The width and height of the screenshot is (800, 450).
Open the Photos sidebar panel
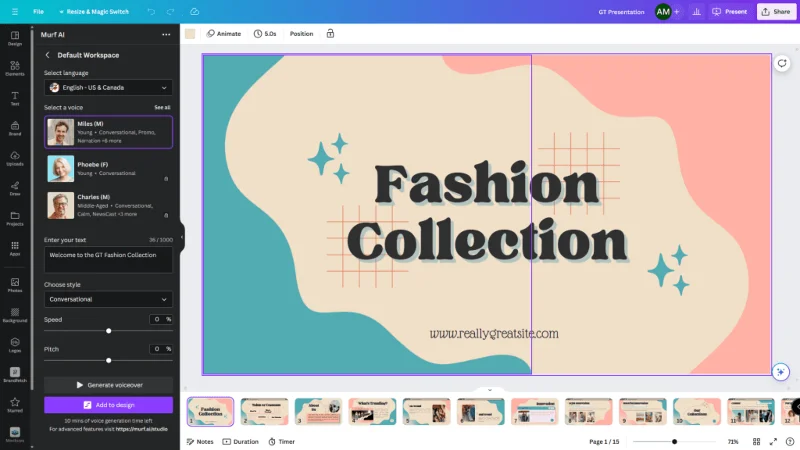pyautogui.click(x=15, y=285)
